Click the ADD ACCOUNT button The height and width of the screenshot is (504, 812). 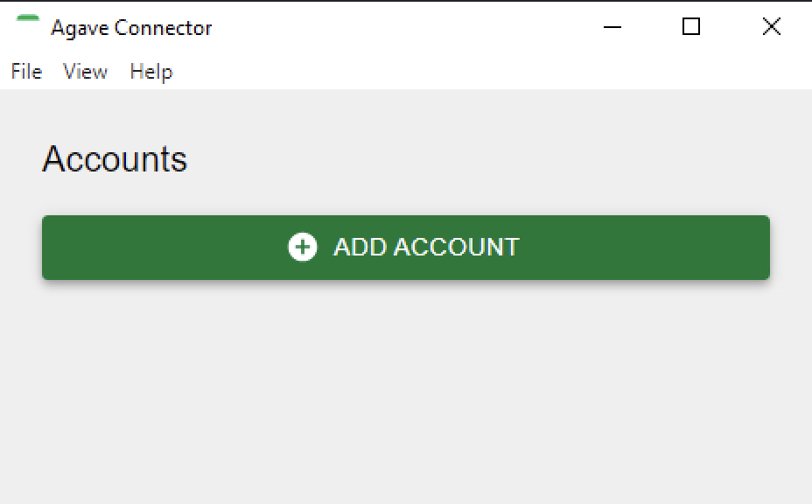tap(406, 248)
